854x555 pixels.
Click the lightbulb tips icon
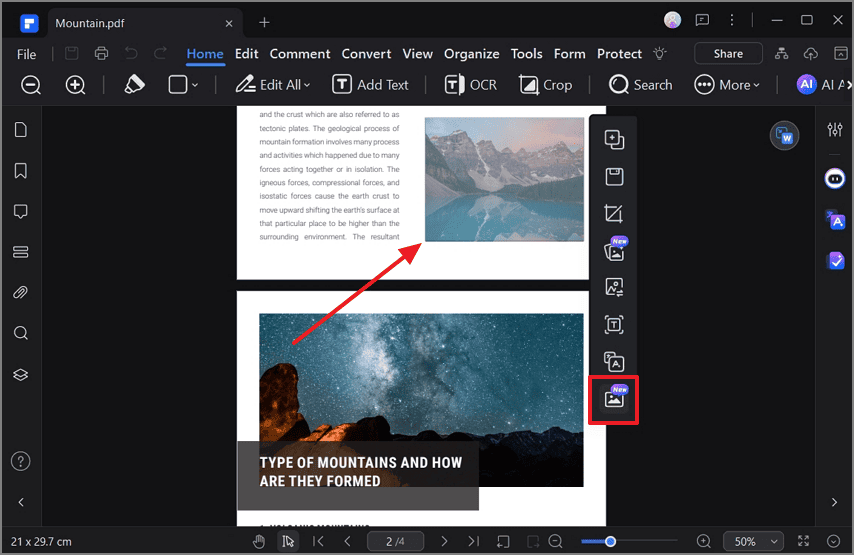660,53
